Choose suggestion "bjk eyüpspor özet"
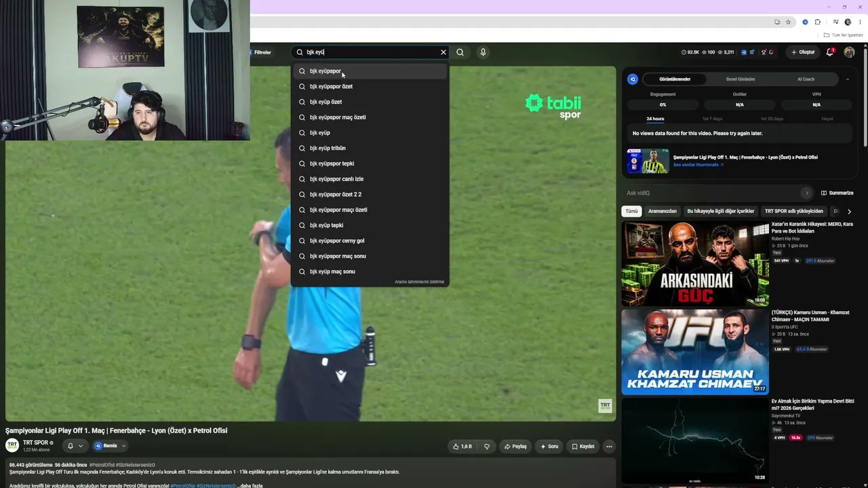 pos(370,87)
